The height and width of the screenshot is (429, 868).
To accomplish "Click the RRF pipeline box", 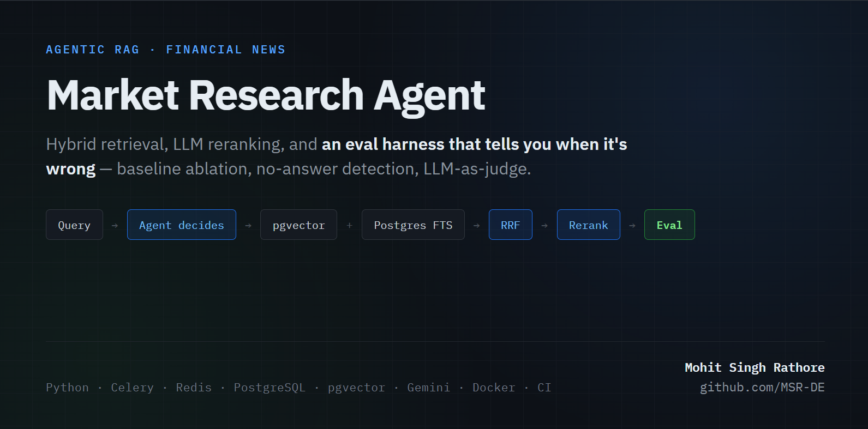I will click(511, 225).
